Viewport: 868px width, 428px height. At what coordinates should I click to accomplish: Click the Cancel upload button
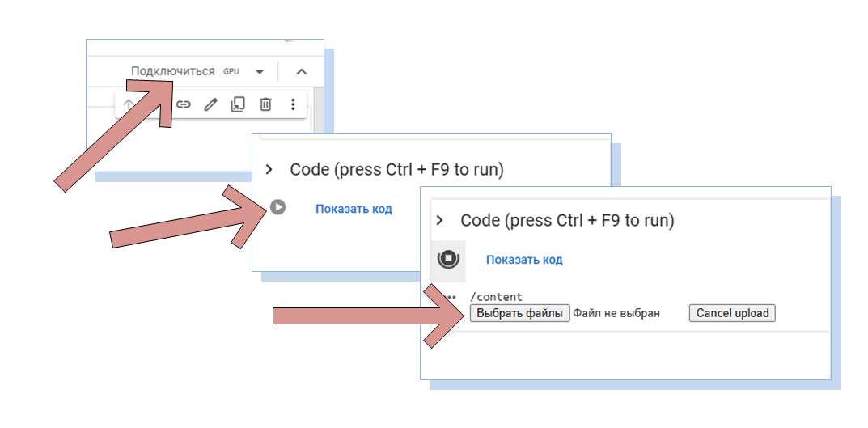[x=732, y=313]
